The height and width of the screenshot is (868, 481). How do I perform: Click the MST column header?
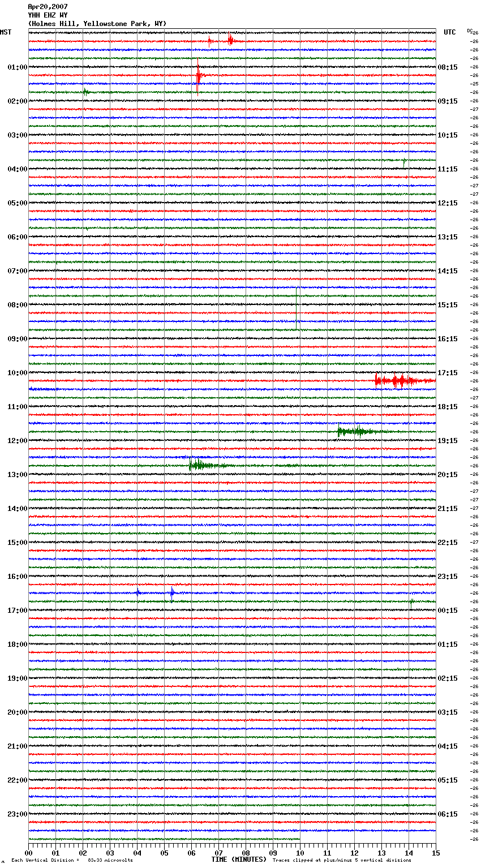click(x=6, y=32)
